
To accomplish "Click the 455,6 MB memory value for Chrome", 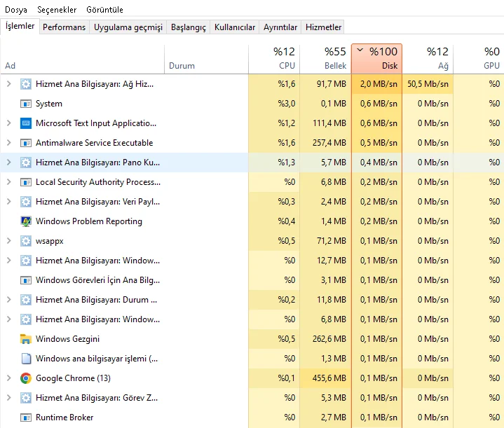I will 329,378.
